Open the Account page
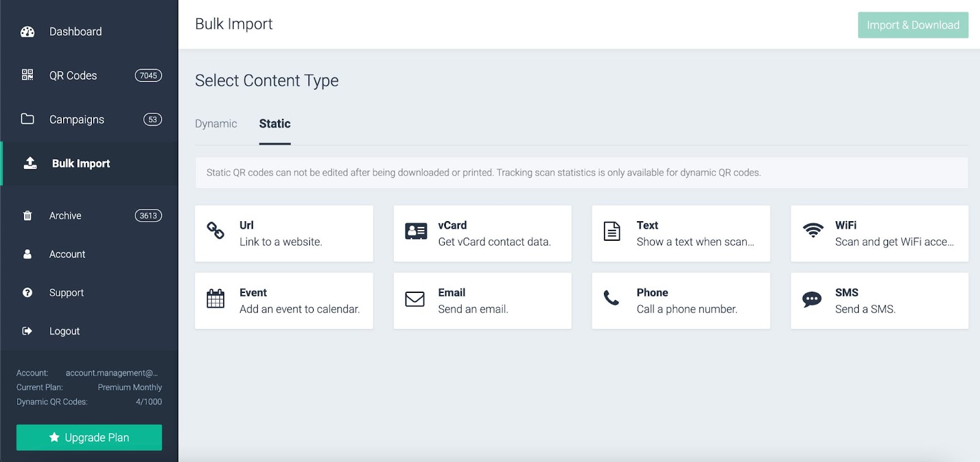Image resolution: width=980 pixels, height=462 pixels. (x=89, y=254)
